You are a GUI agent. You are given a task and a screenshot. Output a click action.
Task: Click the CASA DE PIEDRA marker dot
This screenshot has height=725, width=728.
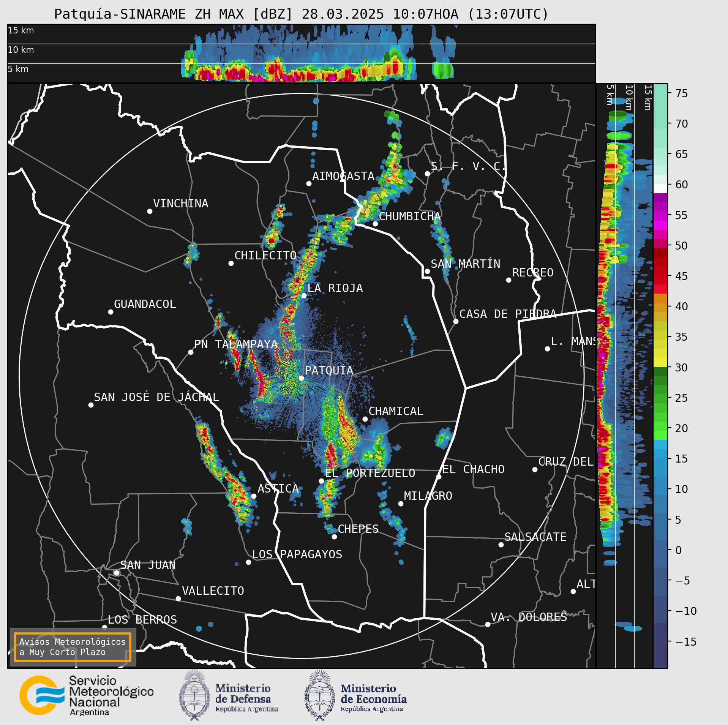456,321
